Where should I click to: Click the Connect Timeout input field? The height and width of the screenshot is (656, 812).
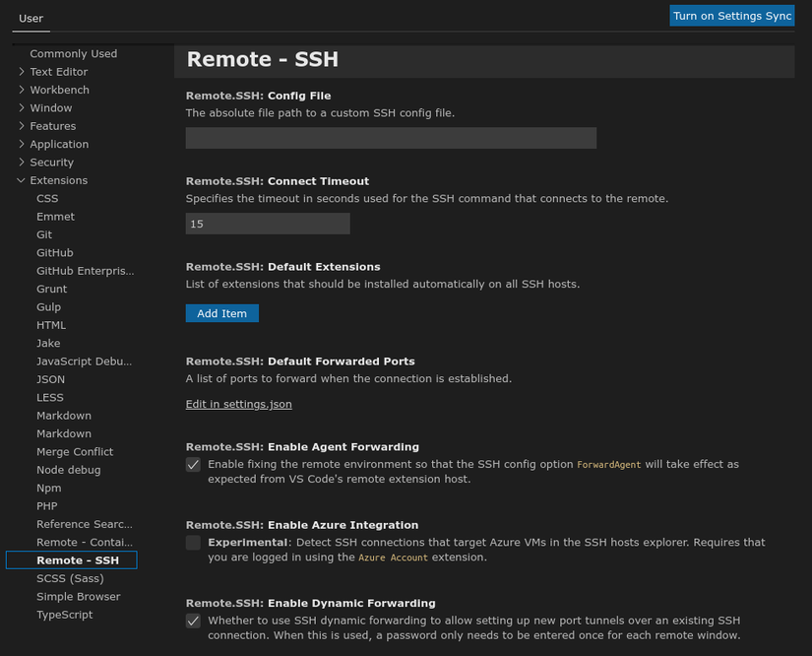tap(267, 224)
